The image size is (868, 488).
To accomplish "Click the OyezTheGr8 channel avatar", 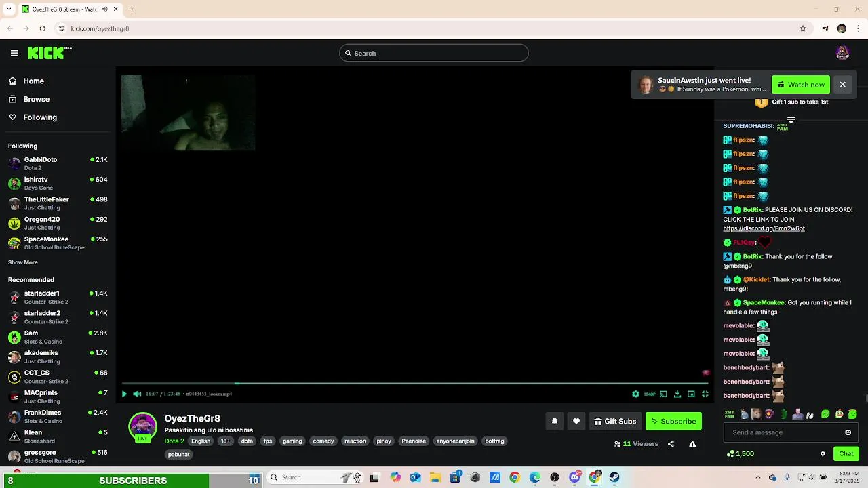I will 143,427.
